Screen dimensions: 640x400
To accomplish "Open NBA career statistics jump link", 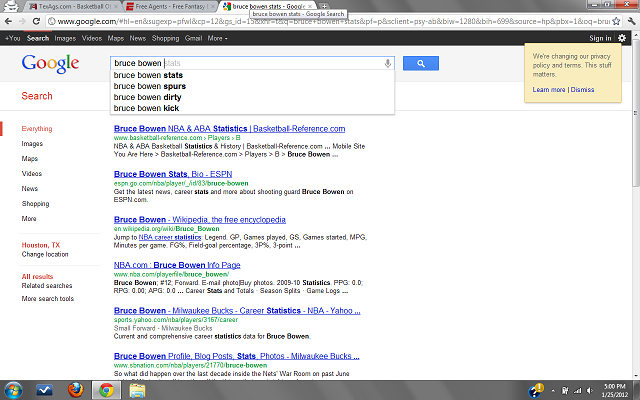I will click(170, 237).
